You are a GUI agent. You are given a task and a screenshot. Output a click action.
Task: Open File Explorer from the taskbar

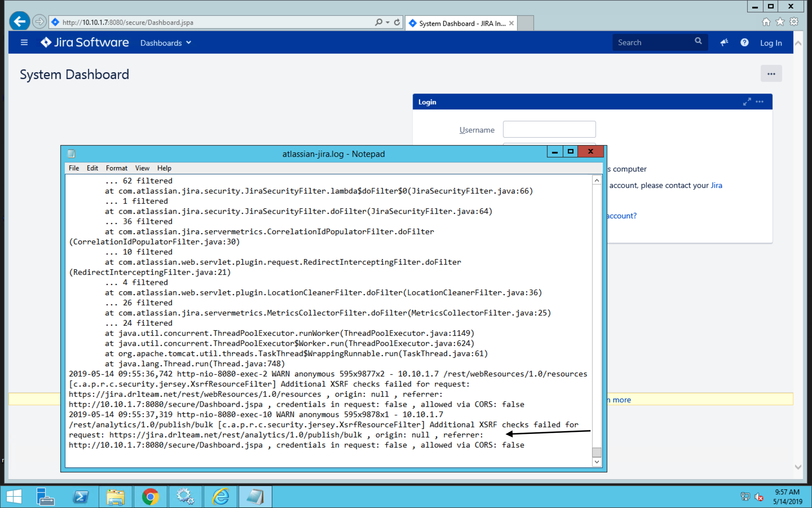tap(115, 497)
